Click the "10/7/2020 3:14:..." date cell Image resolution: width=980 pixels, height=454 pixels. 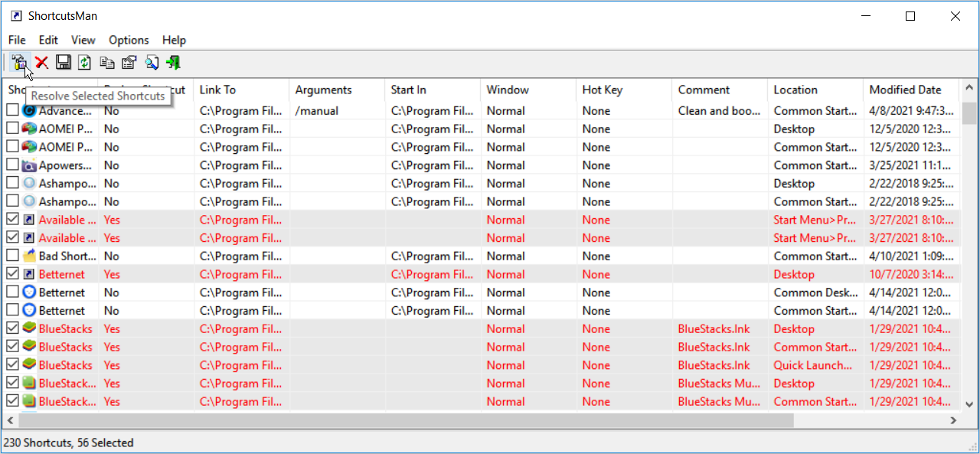pos(911,274)
